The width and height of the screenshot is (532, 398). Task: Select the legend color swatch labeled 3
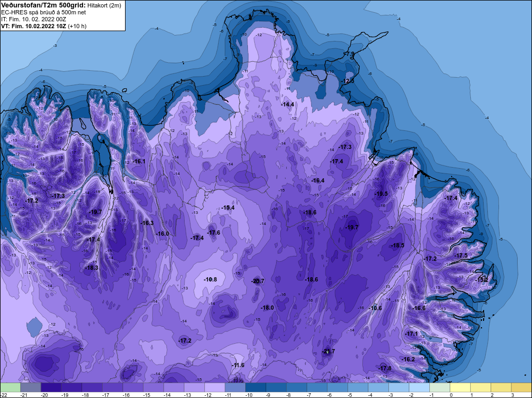pyautogui.click(x=522, y=387)
